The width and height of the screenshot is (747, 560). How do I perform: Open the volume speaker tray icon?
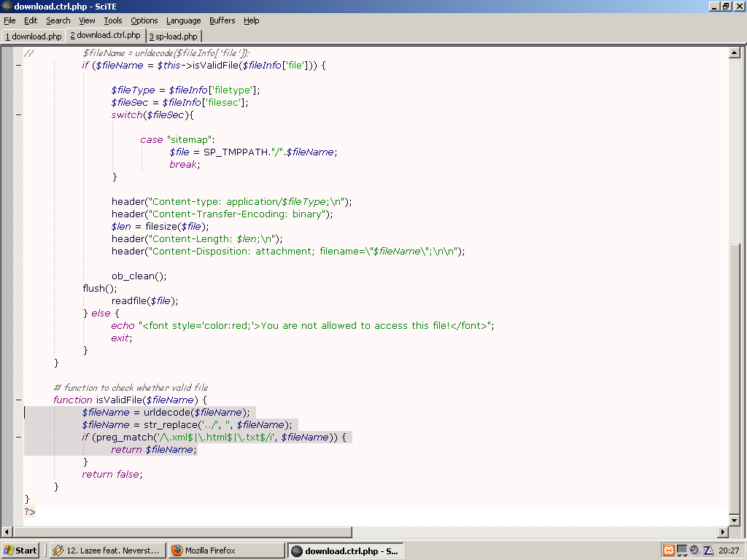[695, 551]
